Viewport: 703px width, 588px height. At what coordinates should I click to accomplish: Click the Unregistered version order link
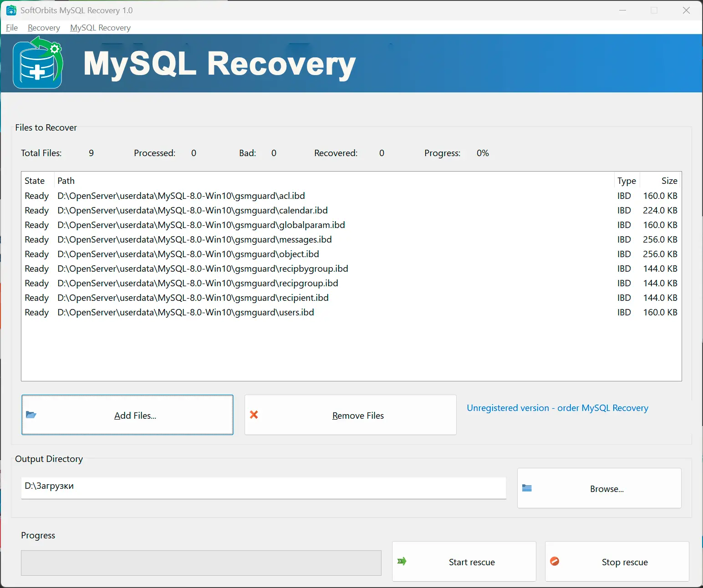(x=557, y=408)
